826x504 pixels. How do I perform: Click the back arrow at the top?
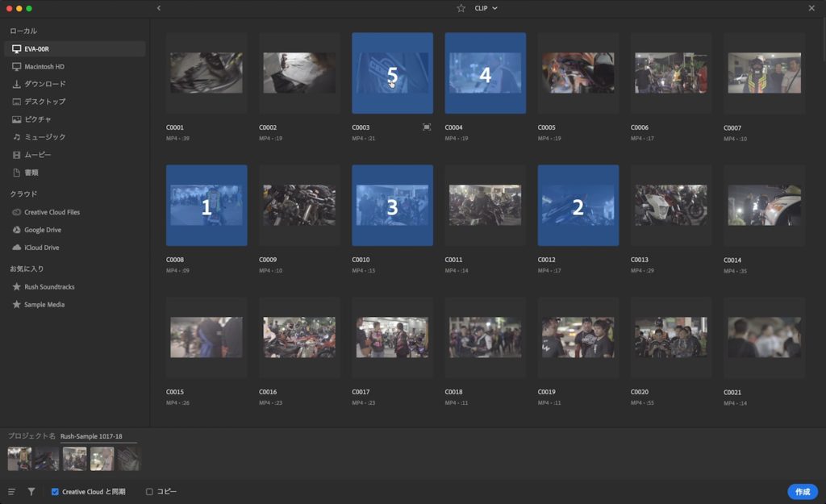[x=159, y=8]
